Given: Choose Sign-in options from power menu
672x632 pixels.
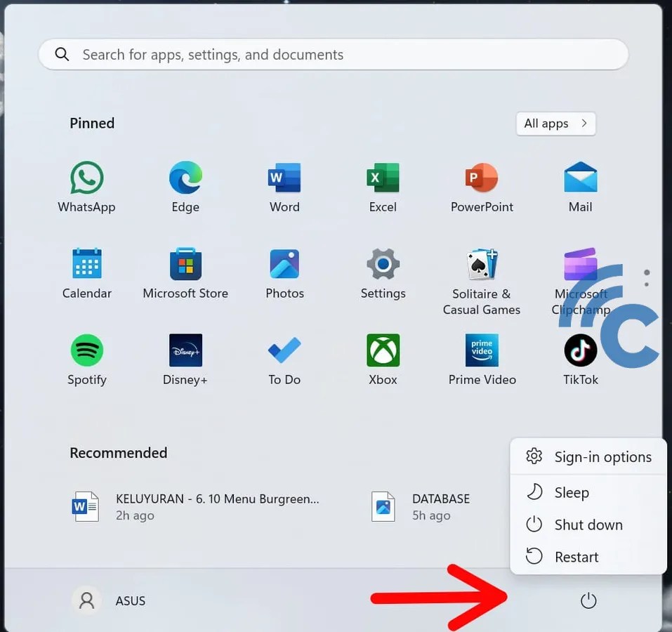Looking at the screenshot, I should point(588,456).
